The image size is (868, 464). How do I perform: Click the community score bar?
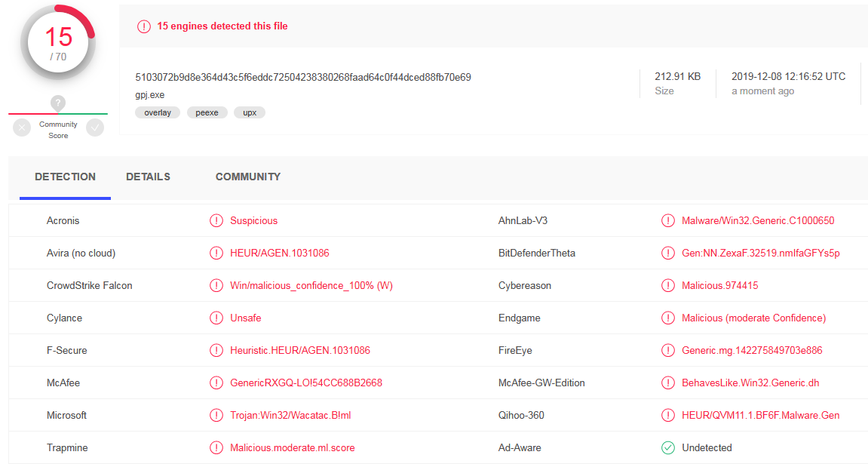(58, 114)
